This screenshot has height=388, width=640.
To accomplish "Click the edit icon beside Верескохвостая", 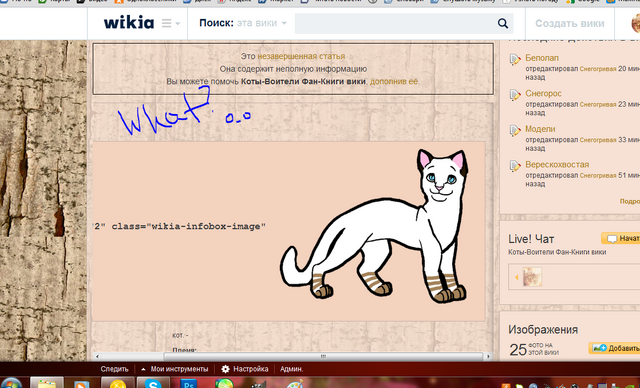I will coord(515,166).
